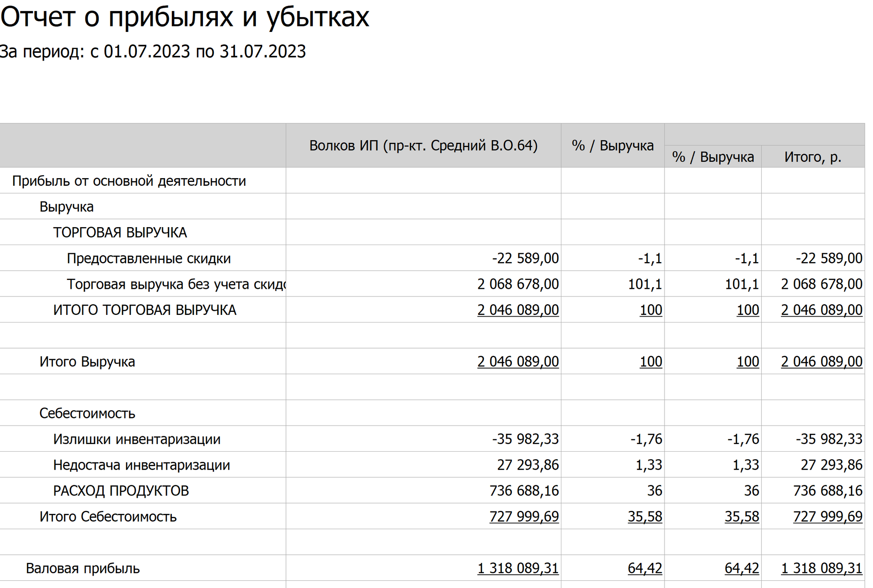Select Предоставленные скидки amount in Итого column
This screenshot has width=873, height=588.
tap(829, 258)
